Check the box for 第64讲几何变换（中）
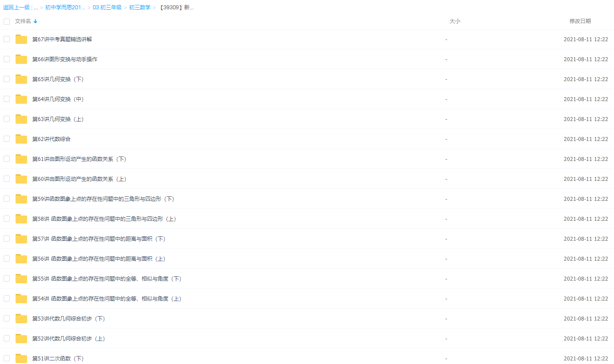Image resolution: width=614 pixels, height=364 pixels. pyautogui.click(x=7, y=99)
